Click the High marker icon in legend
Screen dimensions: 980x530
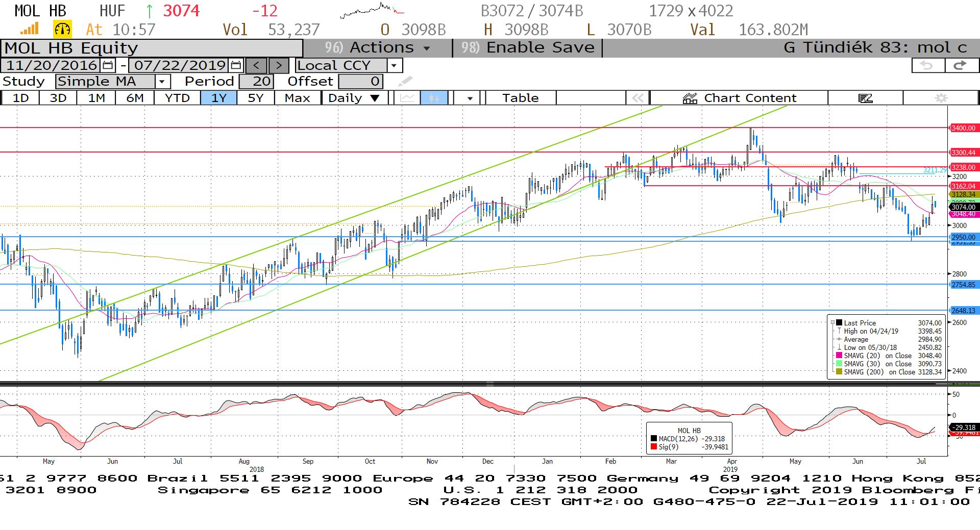coord(839,331)
